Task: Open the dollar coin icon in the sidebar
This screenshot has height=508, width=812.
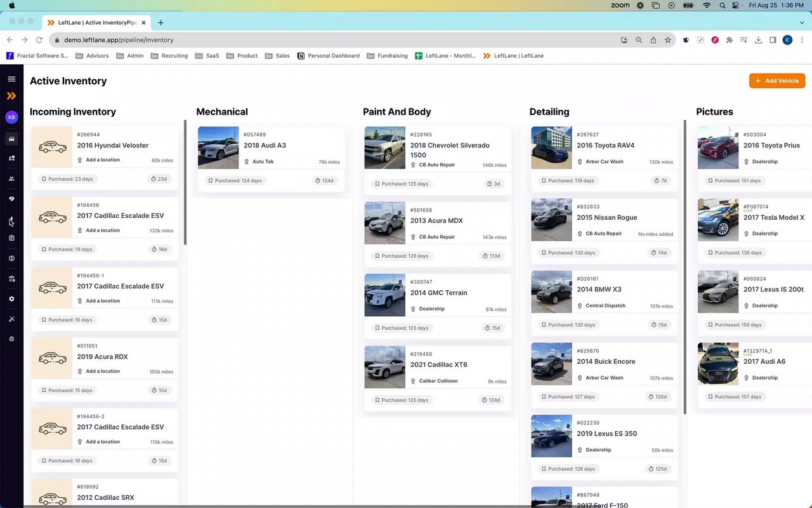Action: tap(11, 258)
